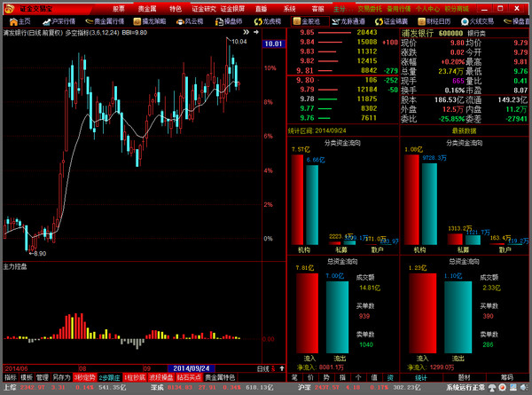Click the double chevron icon above chart
The width and height of the screenshot is (532, 395).
[246, 32]
